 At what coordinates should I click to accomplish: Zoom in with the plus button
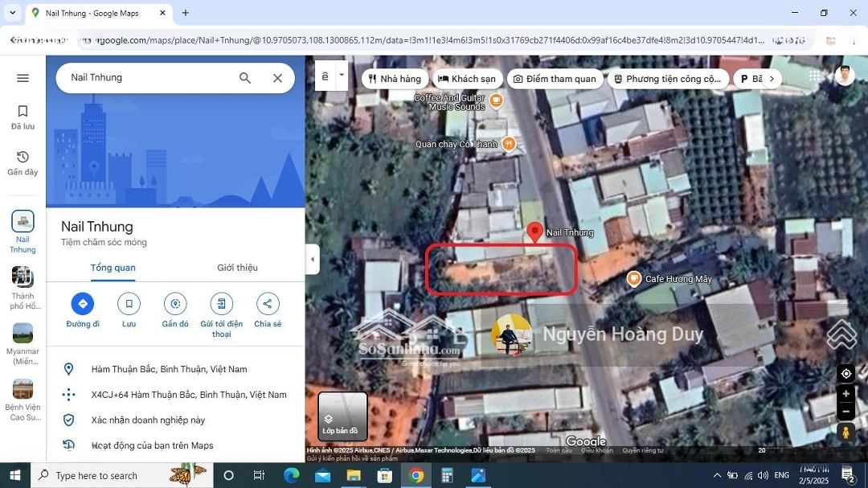point(845,394)
